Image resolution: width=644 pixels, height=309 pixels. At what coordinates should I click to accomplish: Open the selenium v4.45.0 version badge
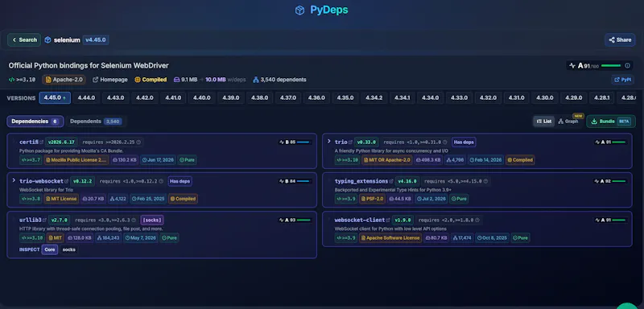95,39
